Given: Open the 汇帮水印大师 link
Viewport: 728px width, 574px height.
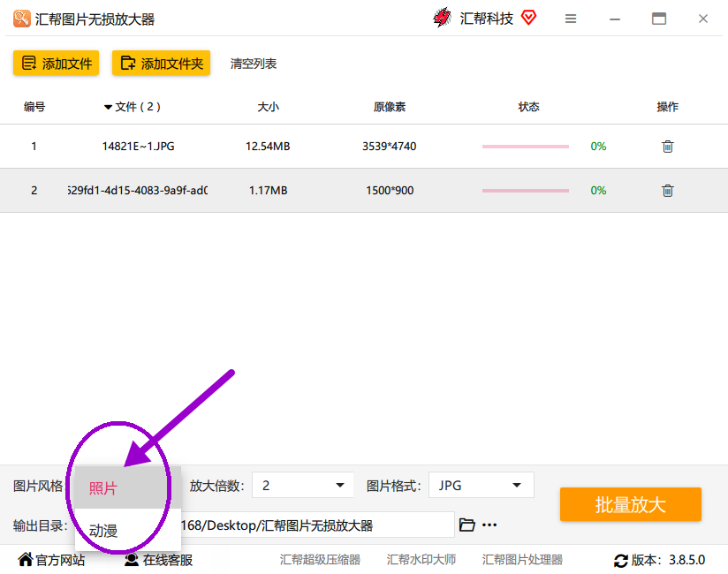Looking at the screenshot, I should click(x=421, y=560).
